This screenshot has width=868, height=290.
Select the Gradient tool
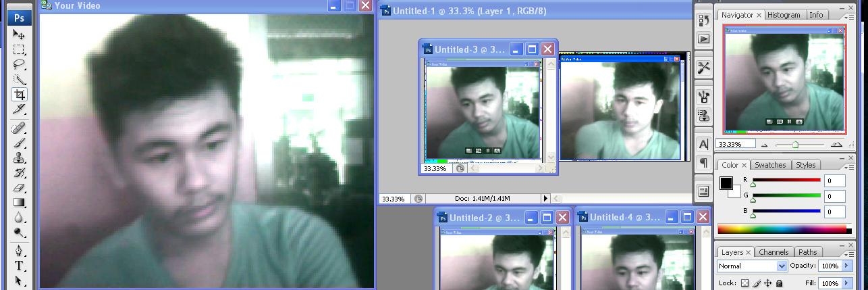point(19,203)
